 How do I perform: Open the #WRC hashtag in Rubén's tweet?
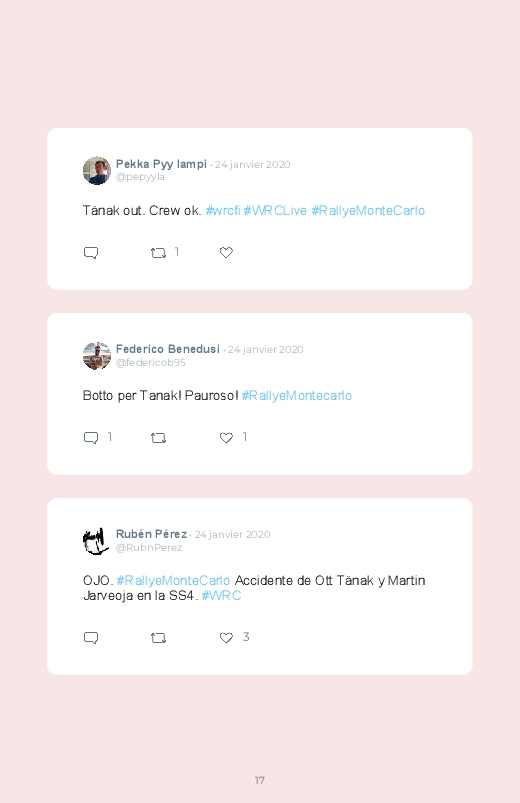(221, 596)
